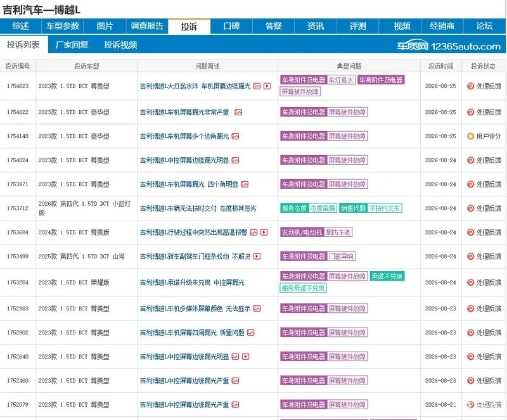Click the 服务承诺不兑现 tag
507x420 pixels.
(304, 288)
